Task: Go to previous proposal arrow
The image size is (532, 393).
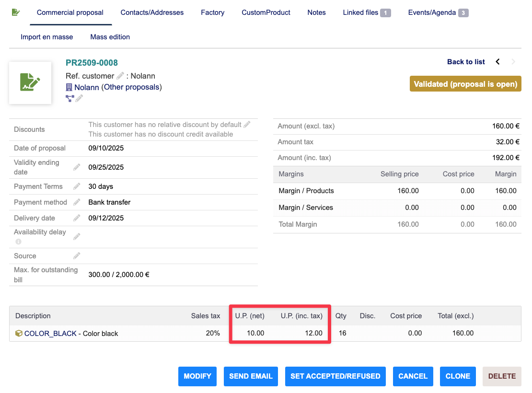Action: tap(497, 62)
